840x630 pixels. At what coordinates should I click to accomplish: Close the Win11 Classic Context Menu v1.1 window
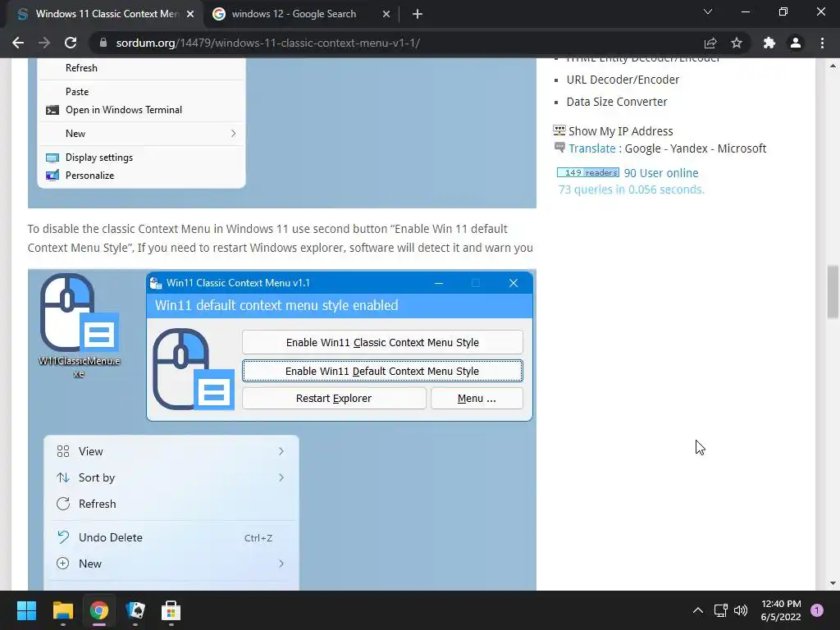(x=514, y=283)
